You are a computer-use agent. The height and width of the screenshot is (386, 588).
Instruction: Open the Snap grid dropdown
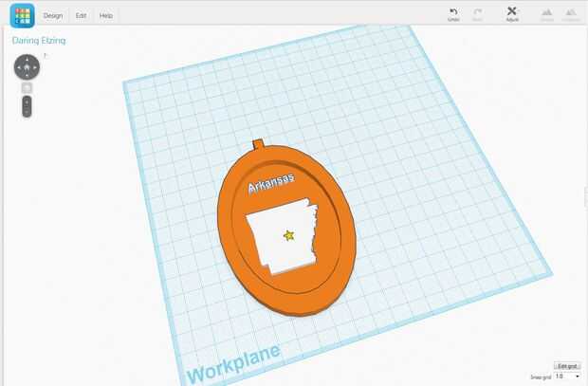pyautogui.click(x=567, y=377)
